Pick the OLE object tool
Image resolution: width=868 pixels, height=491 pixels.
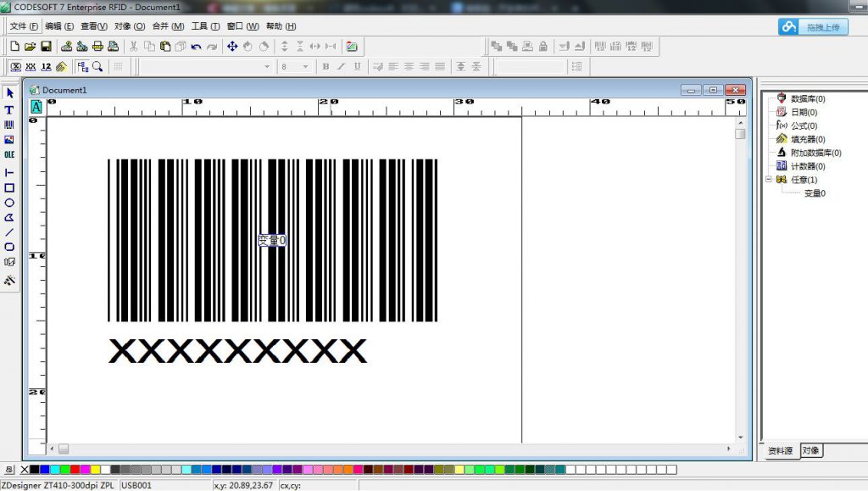point(9,155)
